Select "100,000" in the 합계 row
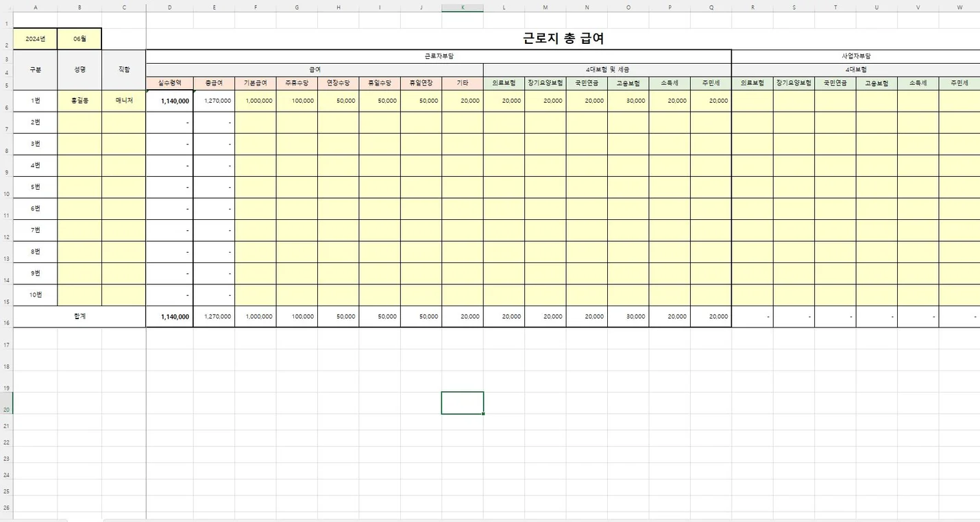980x522 pixels. (297, 316)
